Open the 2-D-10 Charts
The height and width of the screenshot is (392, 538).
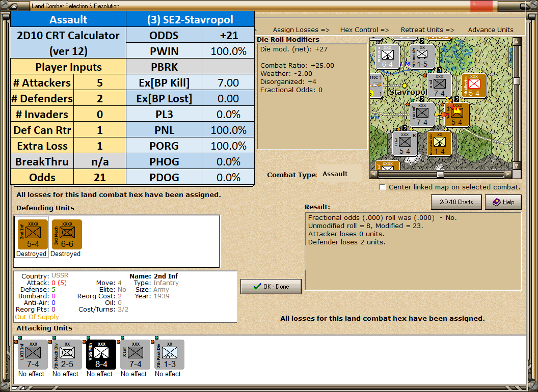pyautogui.click(x=456, y=202)
